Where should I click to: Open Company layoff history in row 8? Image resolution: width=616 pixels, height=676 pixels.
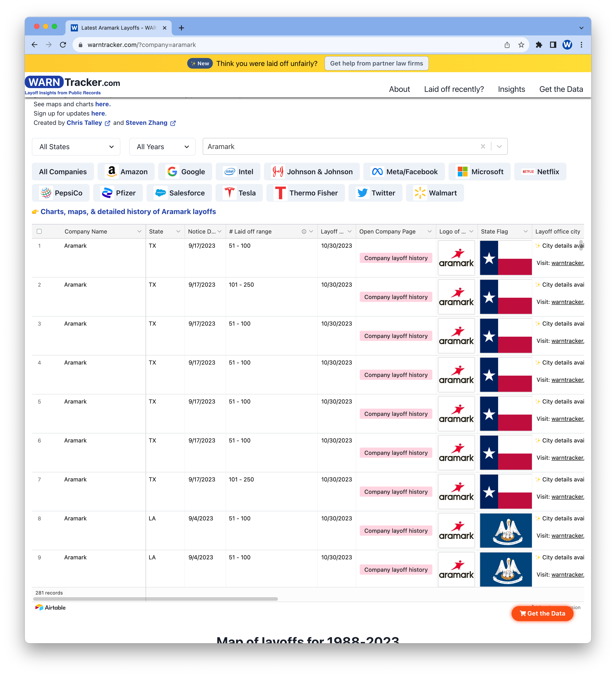pyautogui.click(x=396, y=531)
